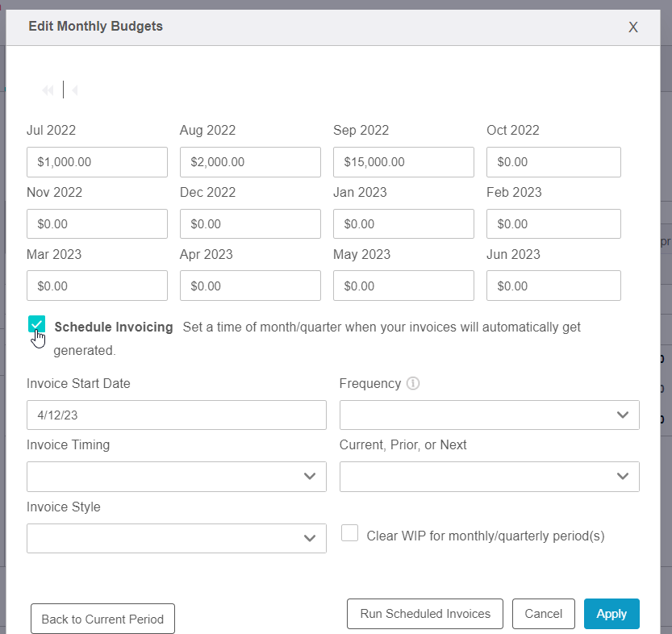Go Back to Current Period
672x634 pixels.
coord(102,619)
